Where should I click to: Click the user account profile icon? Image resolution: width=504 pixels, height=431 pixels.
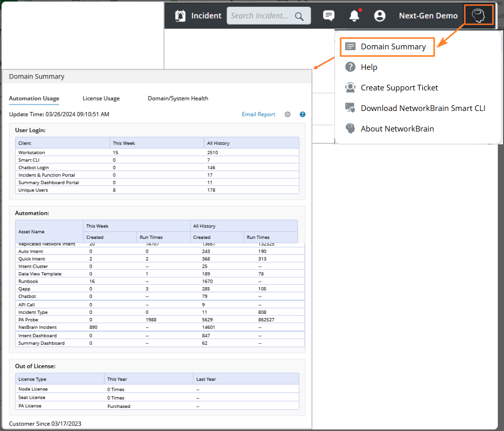pyautogui.click(x=380, y=16)
